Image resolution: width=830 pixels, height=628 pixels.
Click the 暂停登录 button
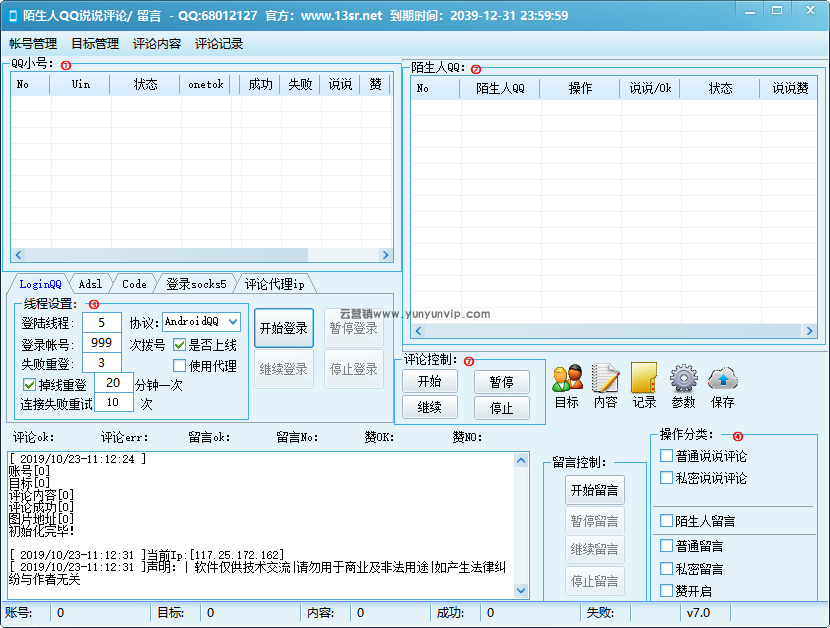[x=354, y=328]
